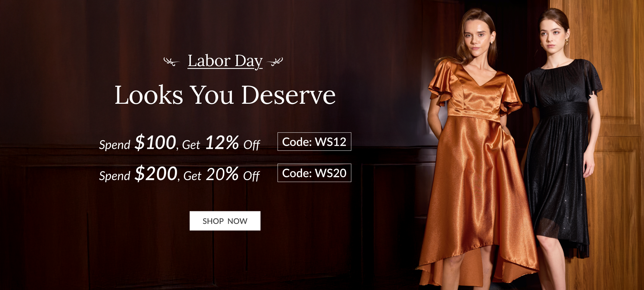Viewport: 644px width, 290px height.
Task: Click the $100 amount
Action: [156, 142]
